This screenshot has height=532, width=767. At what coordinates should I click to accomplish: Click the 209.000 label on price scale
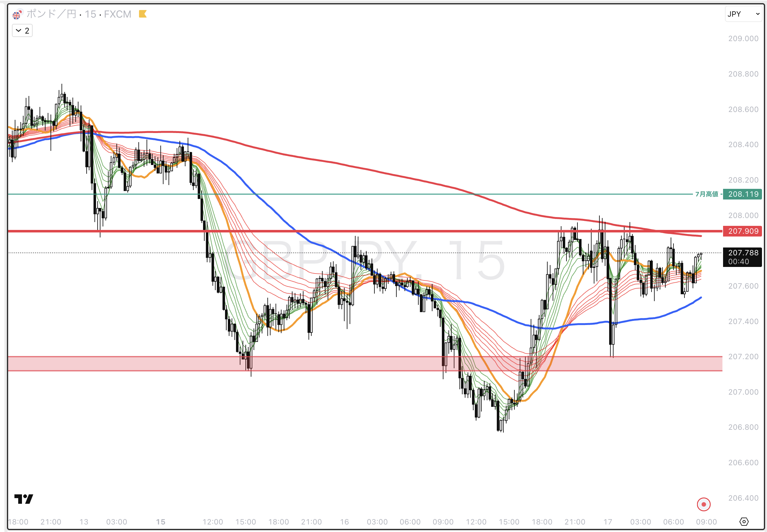coord(743,39)
